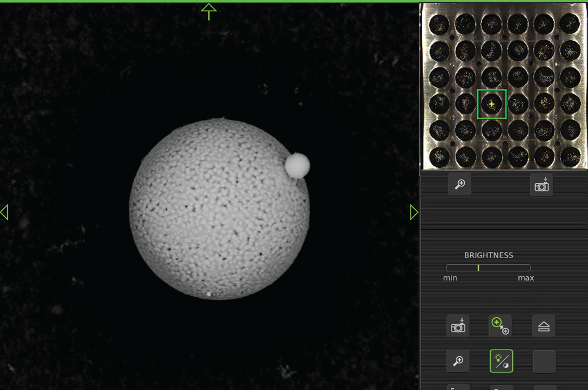Viewport: 588px width, 390px height.
Task: Click the right arrow beside the microscope image
Action: (414, 212)
